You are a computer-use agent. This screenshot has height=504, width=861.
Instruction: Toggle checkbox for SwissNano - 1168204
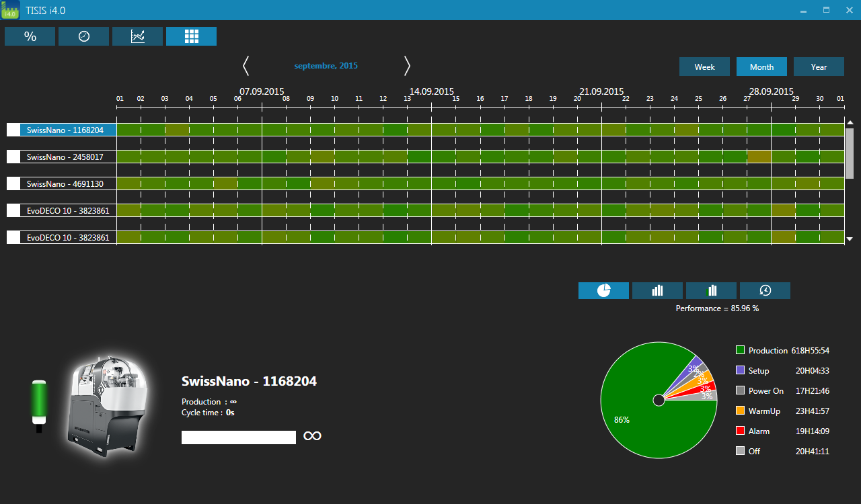(13, 130)
